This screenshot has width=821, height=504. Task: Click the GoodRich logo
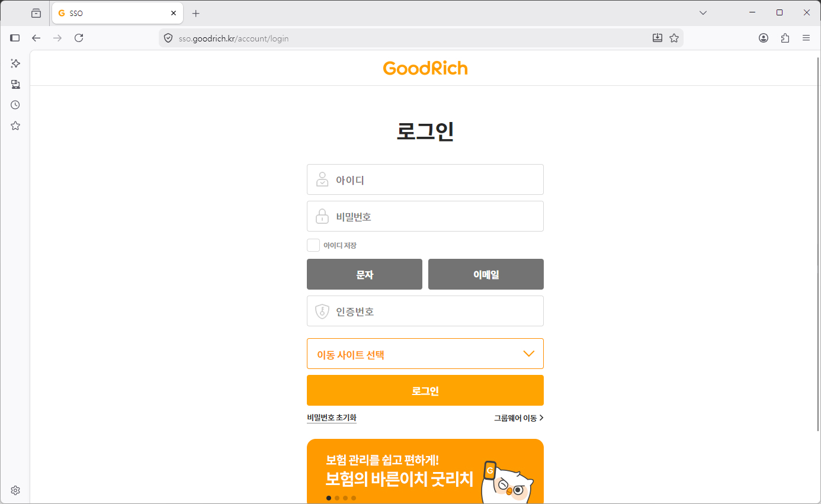(x=425, y=68)
